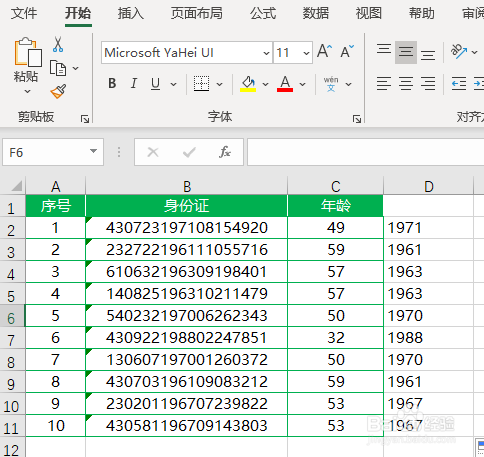484x457 pixels.
Task: Open the Microsoft YaHei UI font dropdown
Action: 266,53
